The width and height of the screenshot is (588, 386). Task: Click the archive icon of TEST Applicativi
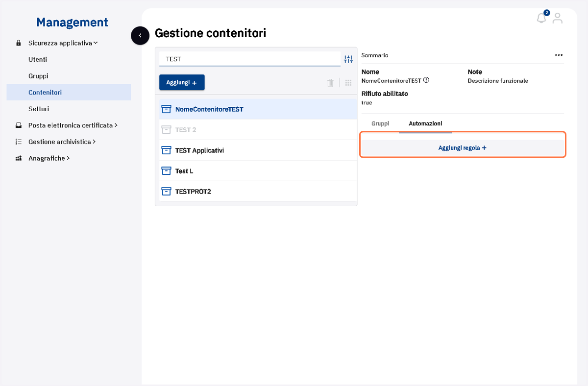click(x=166, y=150)
